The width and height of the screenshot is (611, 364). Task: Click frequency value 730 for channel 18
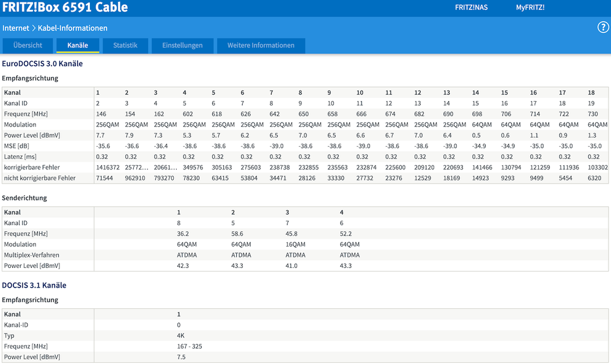[593, 114]
